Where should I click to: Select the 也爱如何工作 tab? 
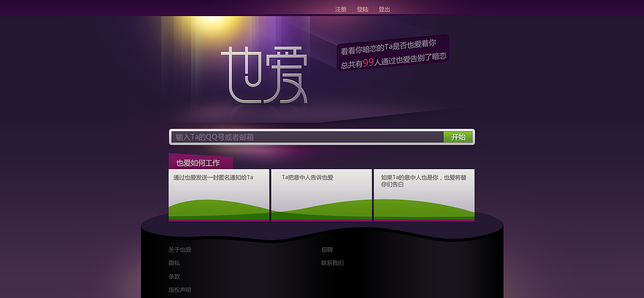[201, 162]
